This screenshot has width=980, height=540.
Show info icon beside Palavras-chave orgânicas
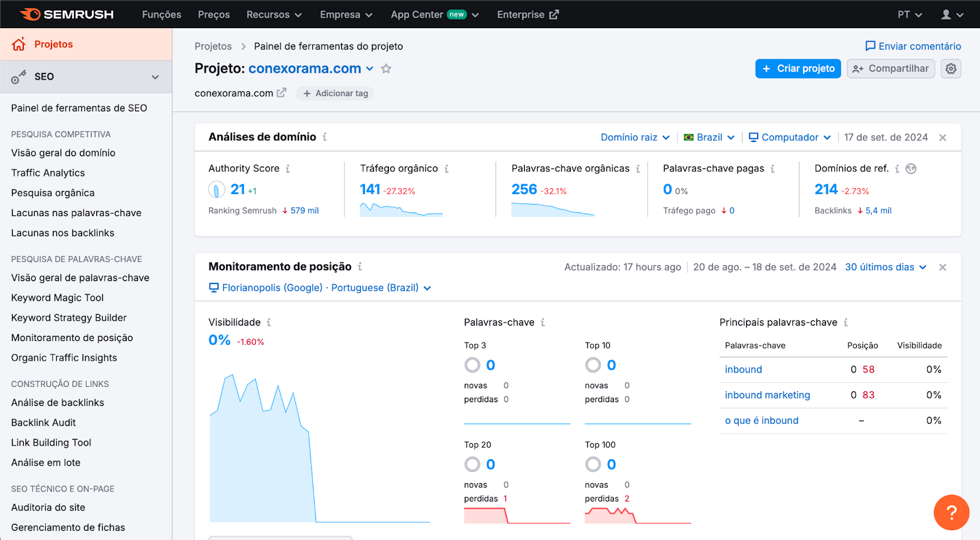[x=638, y=168]
